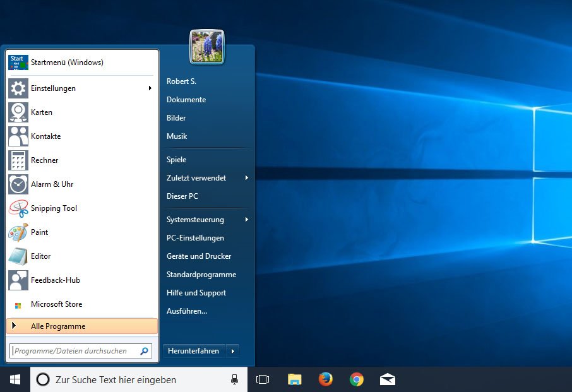This screenshot has width=572, height=392.
Task: Open PC-Einstellungen
Action: pos(195,238)
